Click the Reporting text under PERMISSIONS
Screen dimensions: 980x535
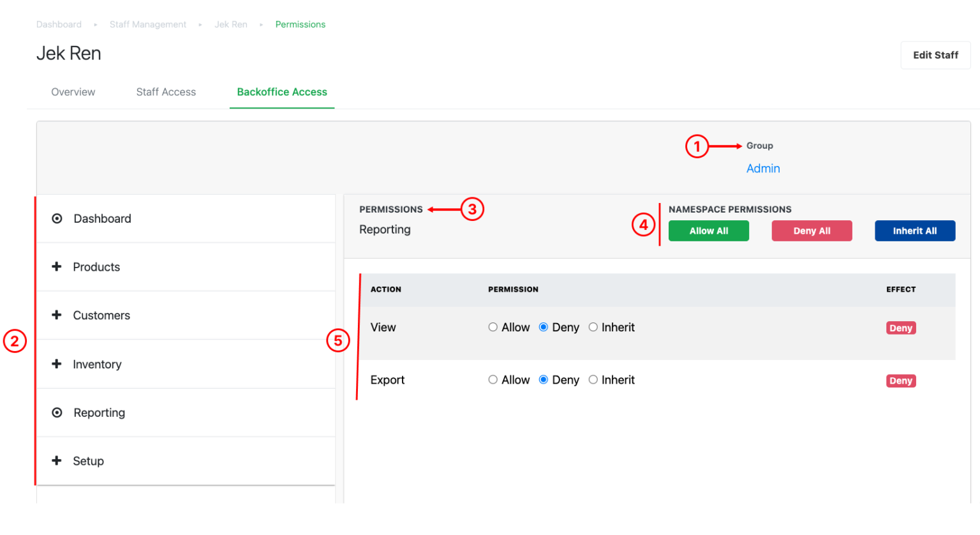(385, 230)
